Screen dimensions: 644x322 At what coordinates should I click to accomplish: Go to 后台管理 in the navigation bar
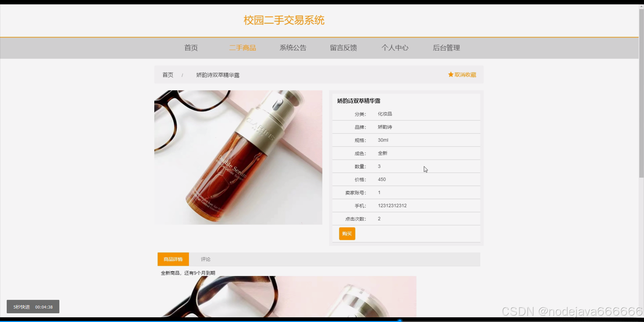pyautogui.click(x=446, y=48)
